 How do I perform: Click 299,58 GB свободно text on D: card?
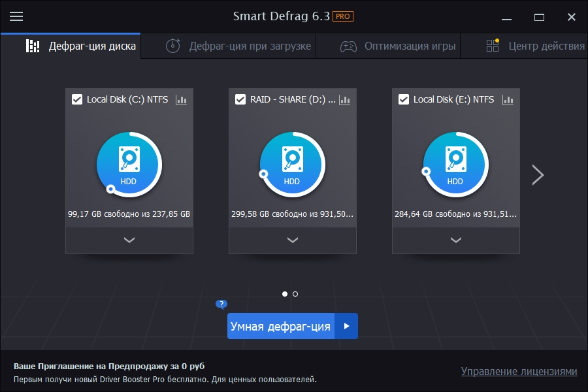pyautogui.click(x=292, y=214)
